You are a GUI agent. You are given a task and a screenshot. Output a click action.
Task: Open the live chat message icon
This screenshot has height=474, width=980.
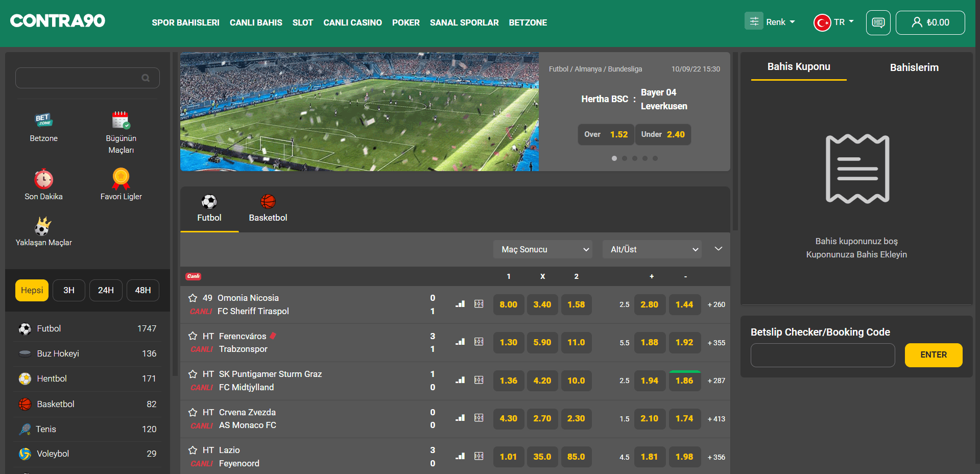point(878,22)
